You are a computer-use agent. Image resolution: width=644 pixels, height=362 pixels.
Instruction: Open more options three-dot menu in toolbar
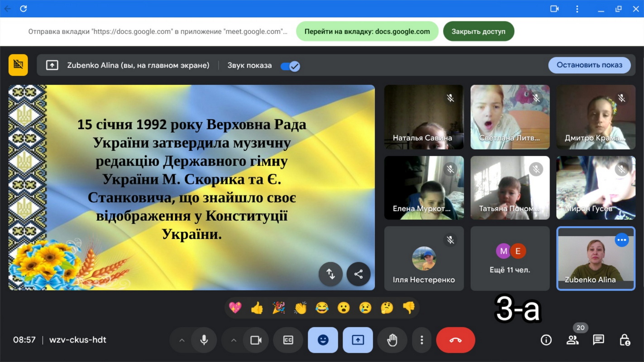tap(422, 340)
